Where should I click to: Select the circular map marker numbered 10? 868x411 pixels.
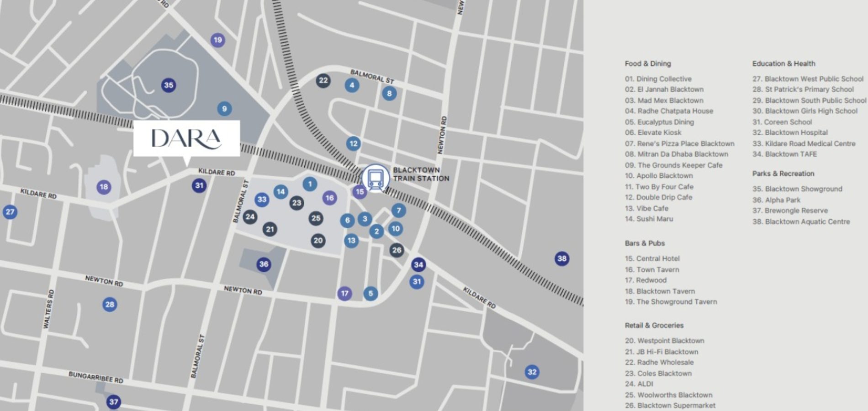tap(396, 229)
